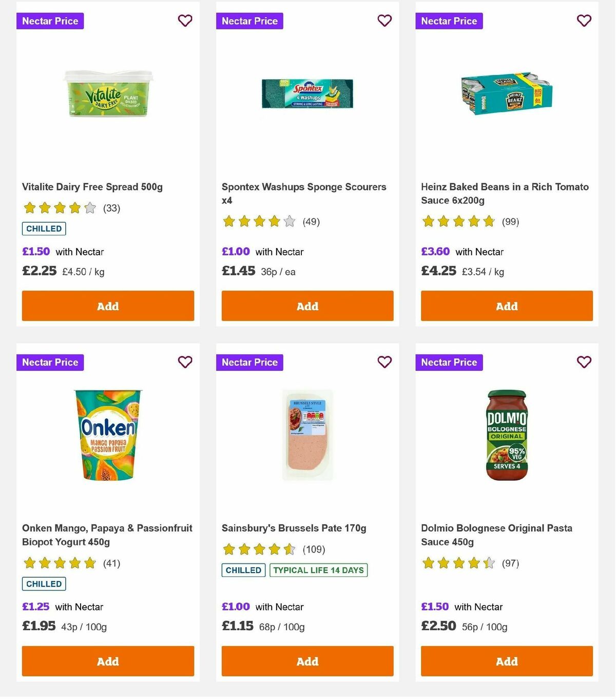Favourite the Spontex Washups Sponge Scourers
The width and height of the screenshot is (616, 699).
384,20
